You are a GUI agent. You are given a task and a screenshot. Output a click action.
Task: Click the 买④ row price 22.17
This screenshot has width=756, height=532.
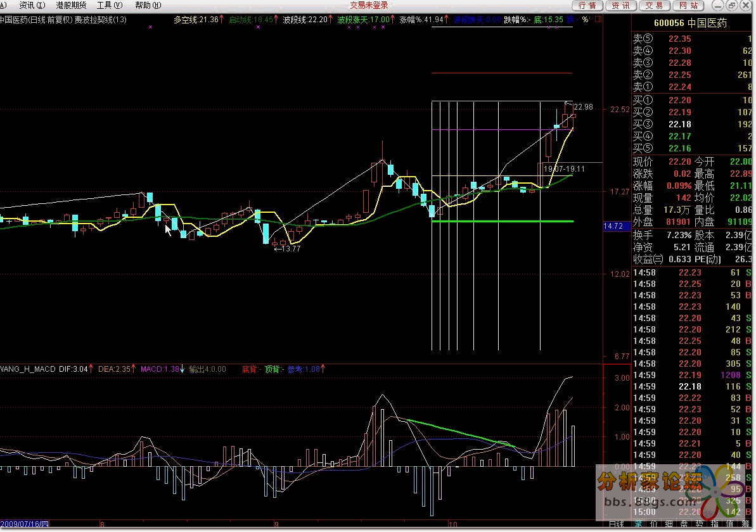pos(680,136)
